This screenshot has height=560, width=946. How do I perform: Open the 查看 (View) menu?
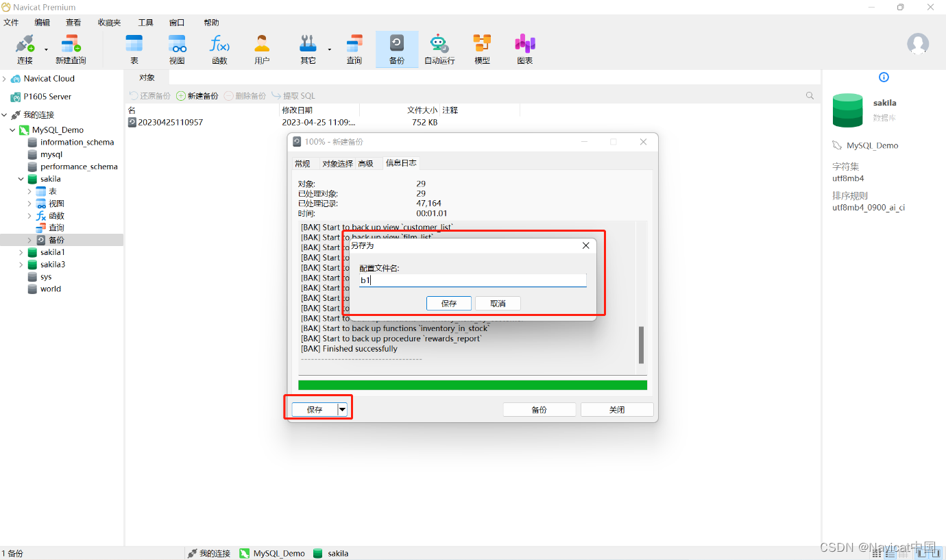pos(73,23)
